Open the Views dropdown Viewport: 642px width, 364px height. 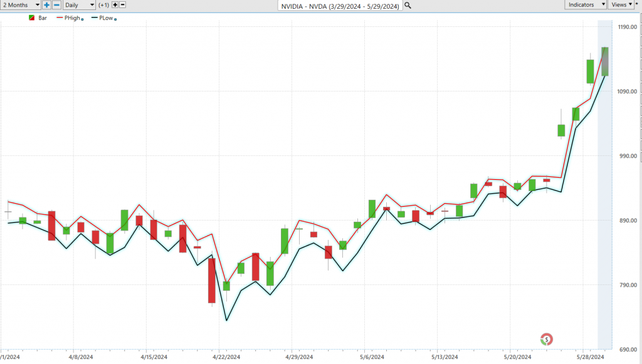point(621,4)
